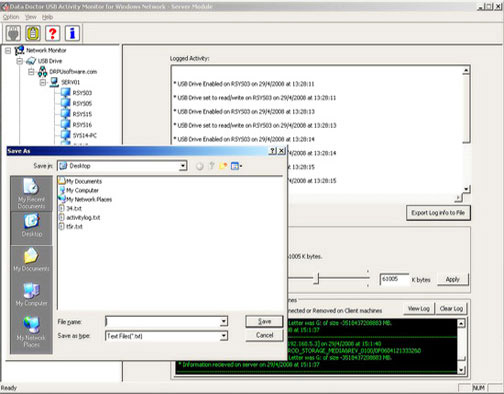The image size is (504, 394).
Task: Select RSYS05 computer in tree
Action: tap(82, 104)
